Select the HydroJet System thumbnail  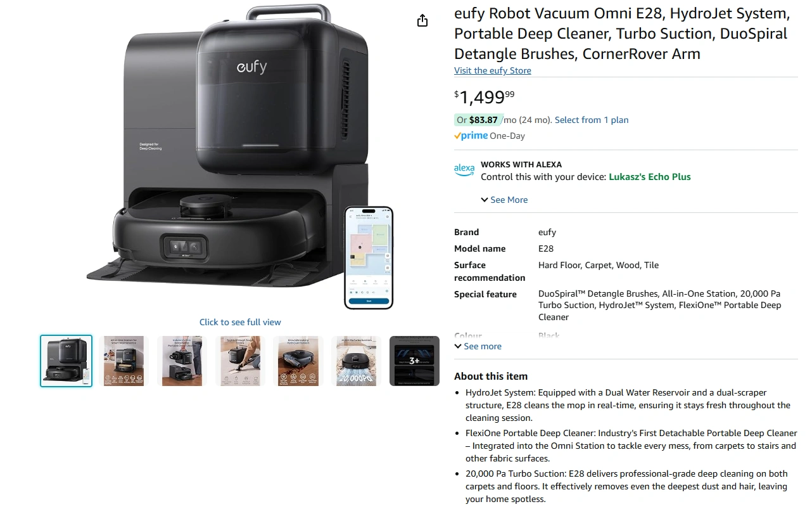[x=298, y=361]
